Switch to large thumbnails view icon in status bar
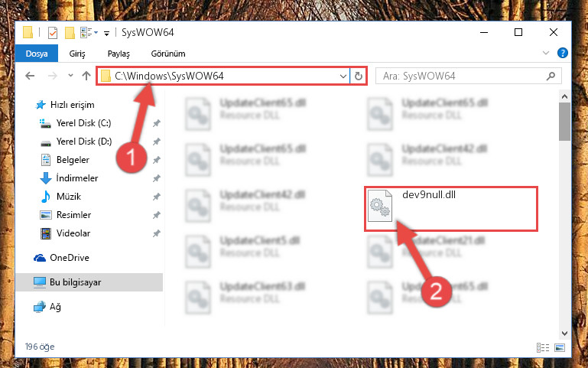 (x=560, y=348)
